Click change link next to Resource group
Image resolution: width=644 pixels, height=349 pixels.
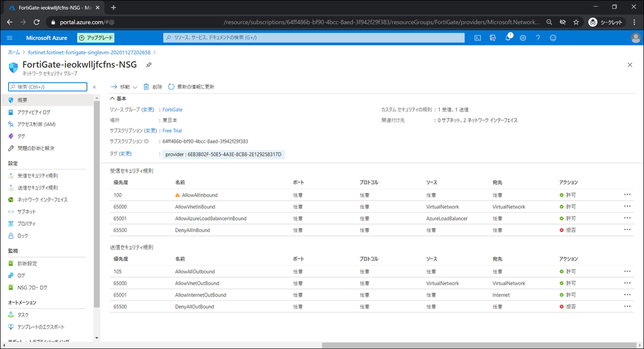coord(148,109)
